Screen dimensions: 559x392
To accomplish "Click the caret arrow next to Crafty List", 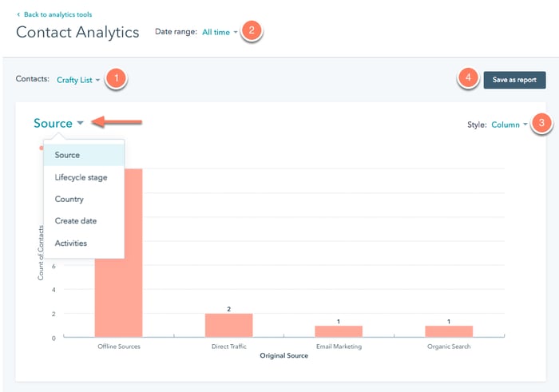I will coord(97,80).
